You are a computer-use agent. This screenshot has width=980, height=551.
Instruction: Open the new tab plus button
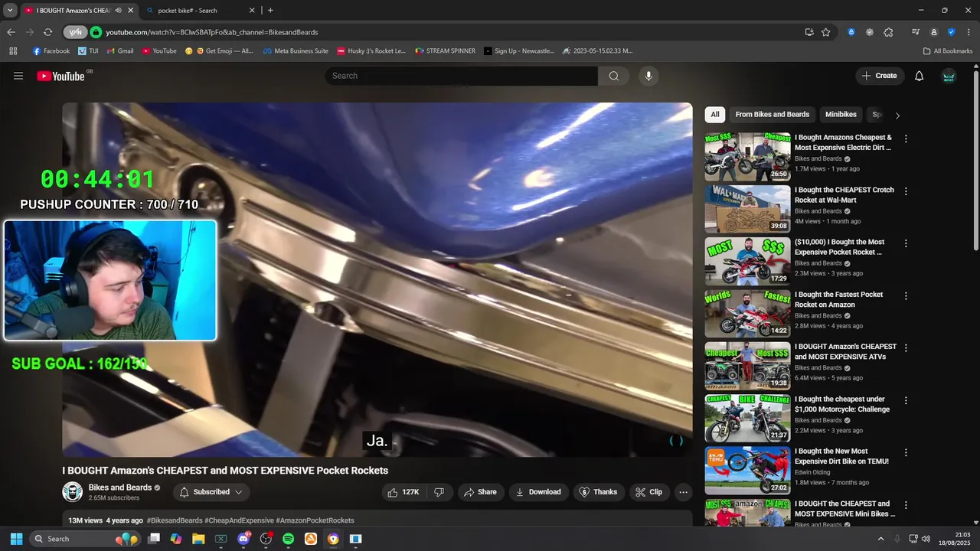point(270,11)
